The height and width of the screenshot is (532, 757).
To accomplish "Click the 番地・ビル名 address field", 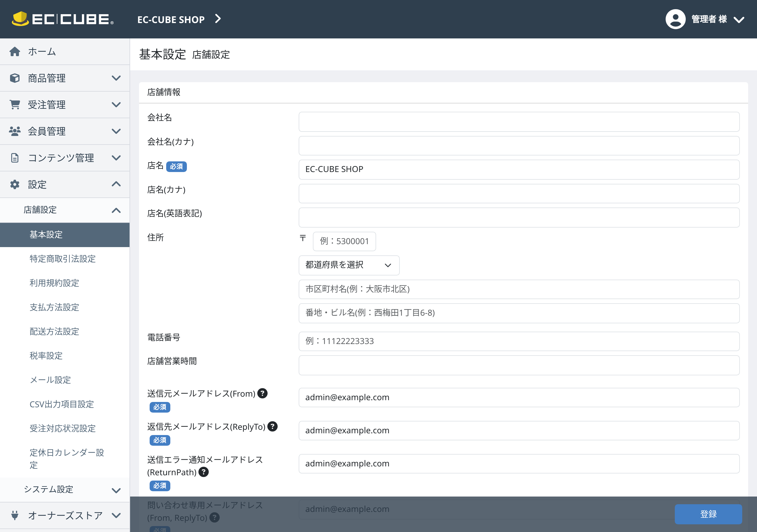I will click(x=519, y=313).
